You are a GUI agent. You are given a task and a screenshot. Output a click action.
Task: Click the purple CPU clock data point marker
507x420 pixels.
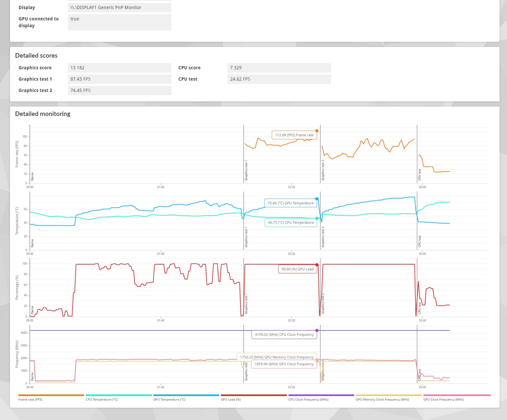point(317,330)
